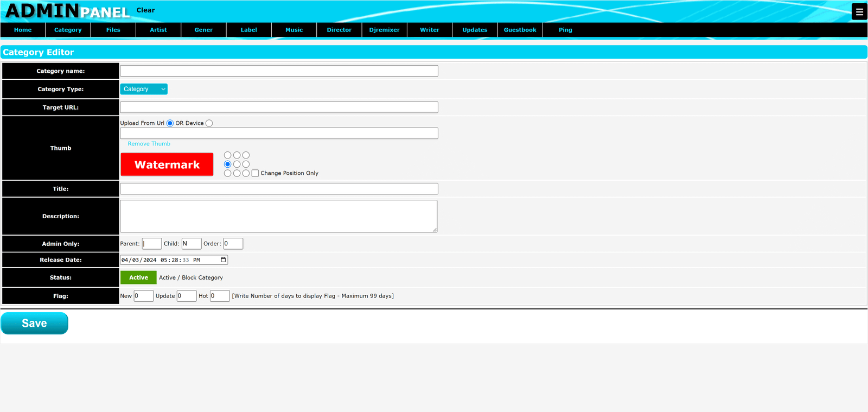
Task: Click the Remove Thumb link
Action: point(149,144)
